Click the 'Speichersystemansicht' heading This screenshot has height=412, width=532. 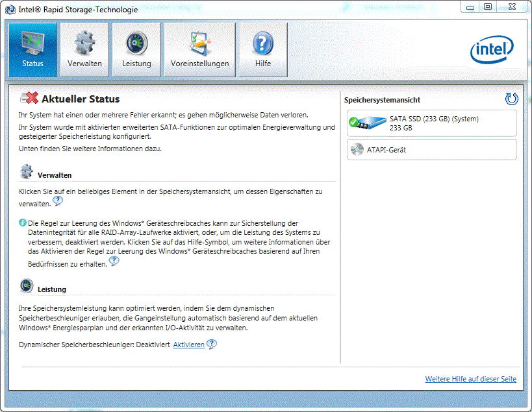tap(382, 100)
